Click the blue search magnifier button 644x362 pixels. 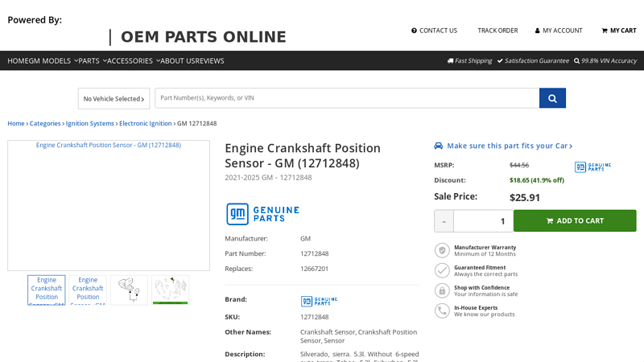552,98
